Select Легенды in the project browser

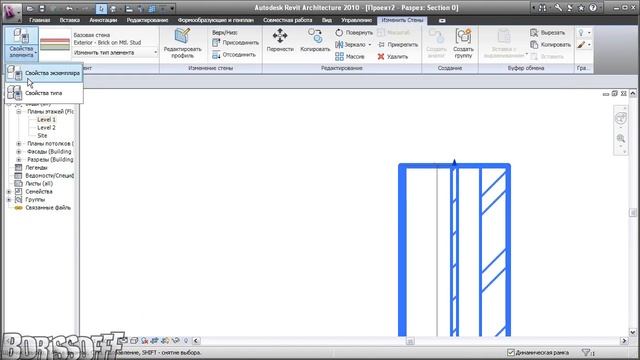click(36, 168)
